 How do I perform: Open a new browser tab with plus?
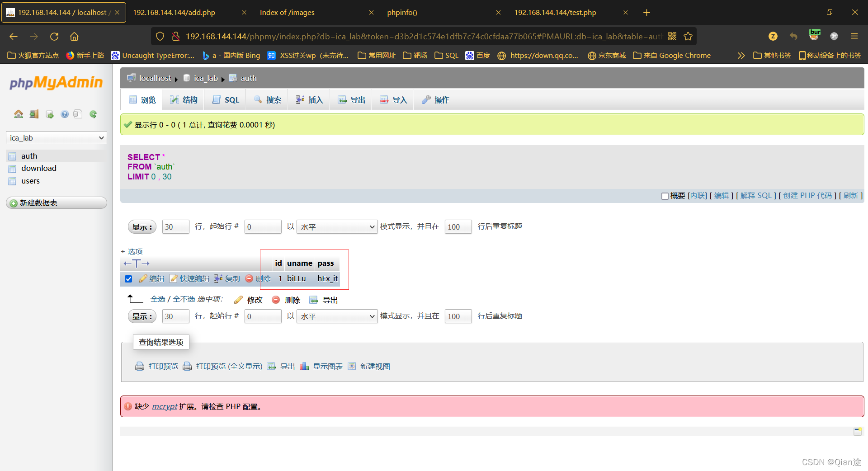[646, 13]
